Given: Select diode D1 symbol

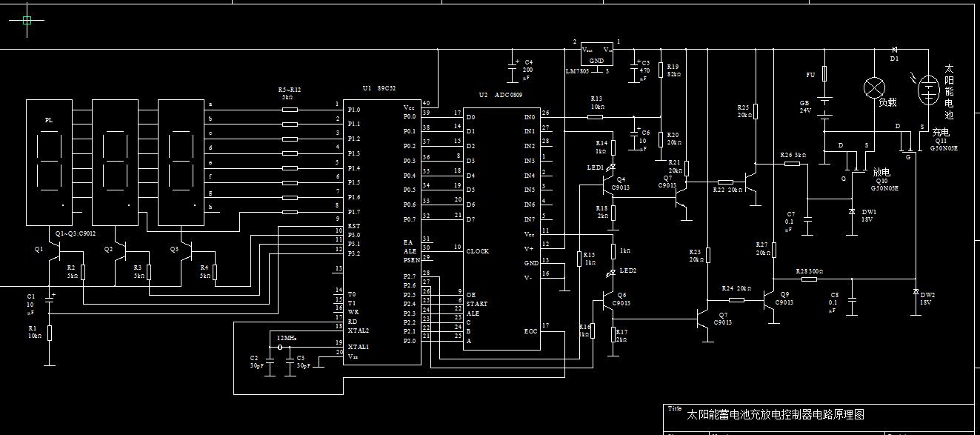Looking at the screenshot, I should [x=894, y=50].
